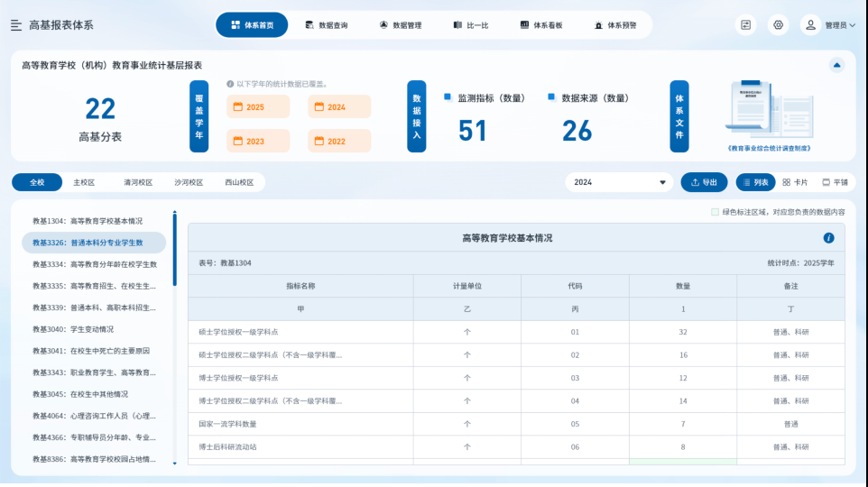868x487 pixels.
Task: Open the 教育事业综合统计调查制度 document link
Action: pos(769,148)
